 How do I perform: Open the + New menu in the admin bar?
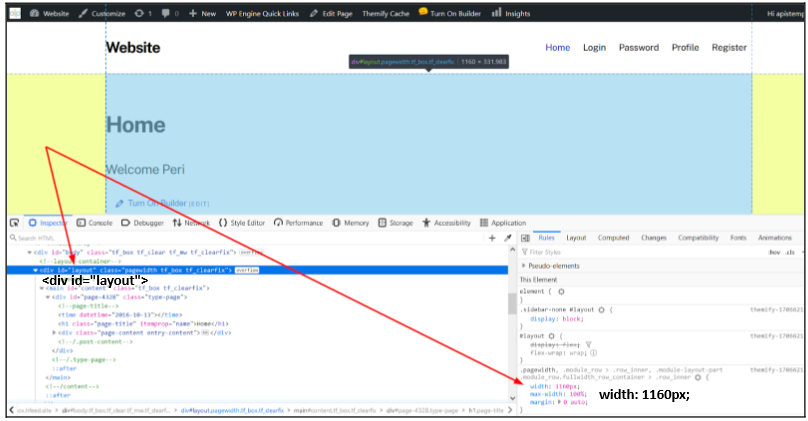(x=202, y=13)
